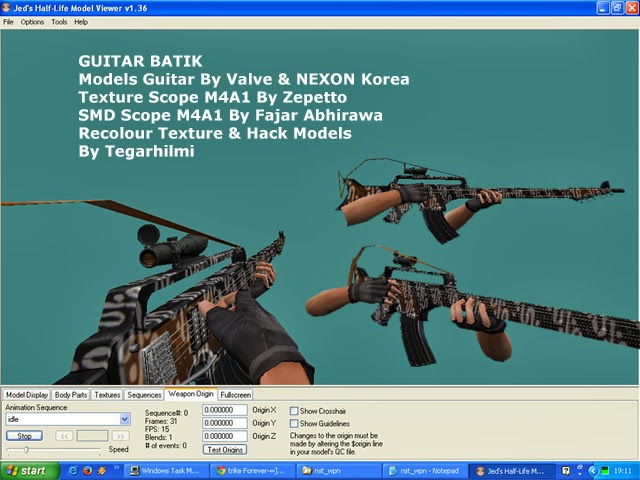Open the Tools menu
Image resolution: width=640 pixels, height=480 pixels.
click(x=59, y=22)
